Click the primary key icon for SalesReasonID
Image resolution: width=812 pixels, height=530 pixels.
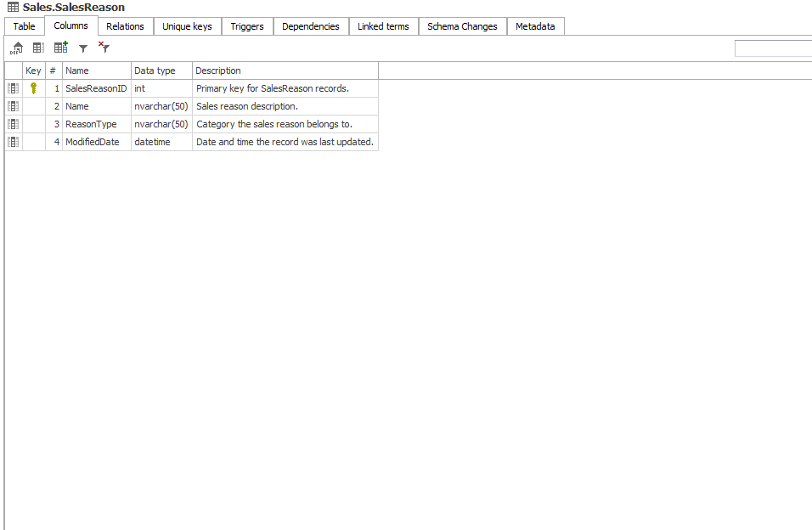[34, 88]
